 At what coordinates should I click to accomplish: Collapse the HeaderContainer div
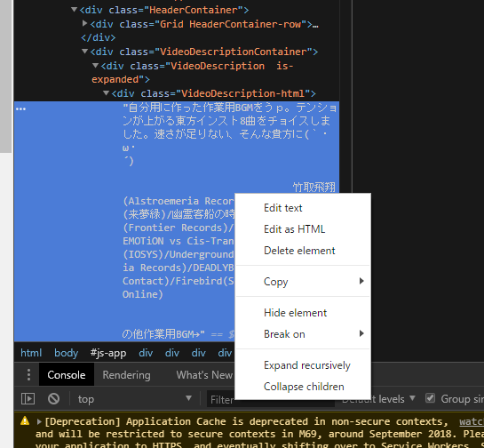(74, 10)
